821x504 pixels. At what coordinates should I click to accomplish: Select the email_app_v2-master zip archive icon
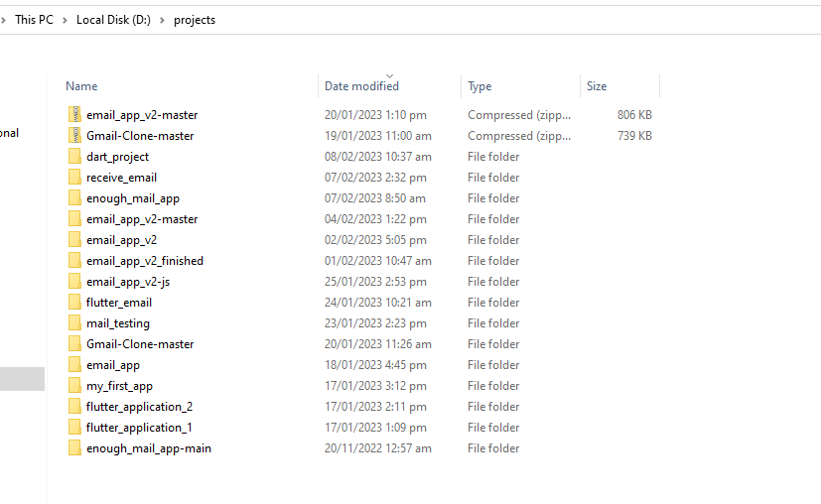click(74, 115)
